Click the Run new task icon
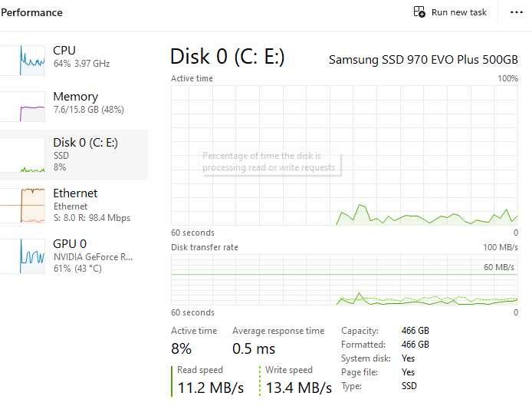 (x=419, y=12)
